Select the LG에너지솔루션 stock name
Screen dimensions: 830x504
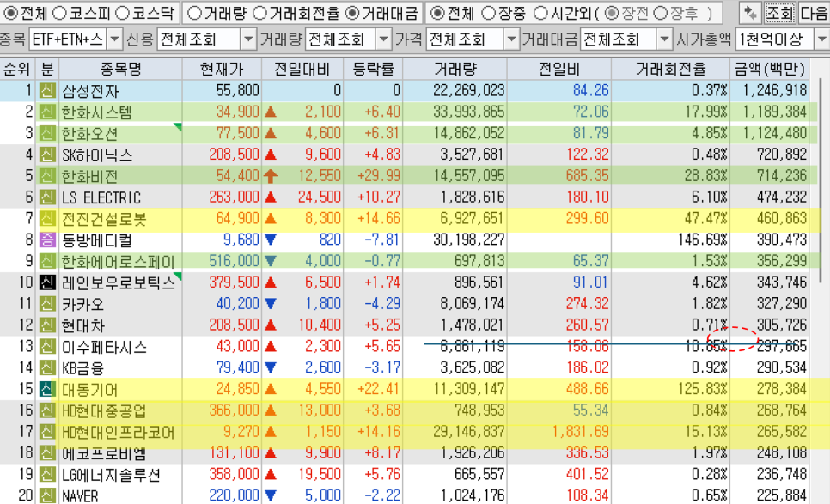point(111,475)
